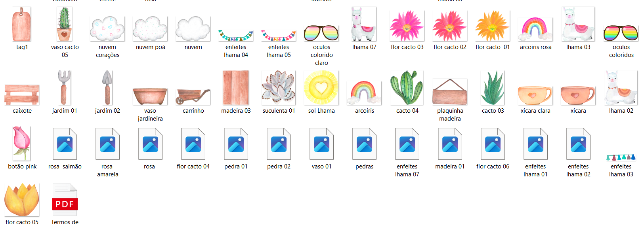
Task: Select the botão pink rosebud thumbnail
Action: (22, 142)
